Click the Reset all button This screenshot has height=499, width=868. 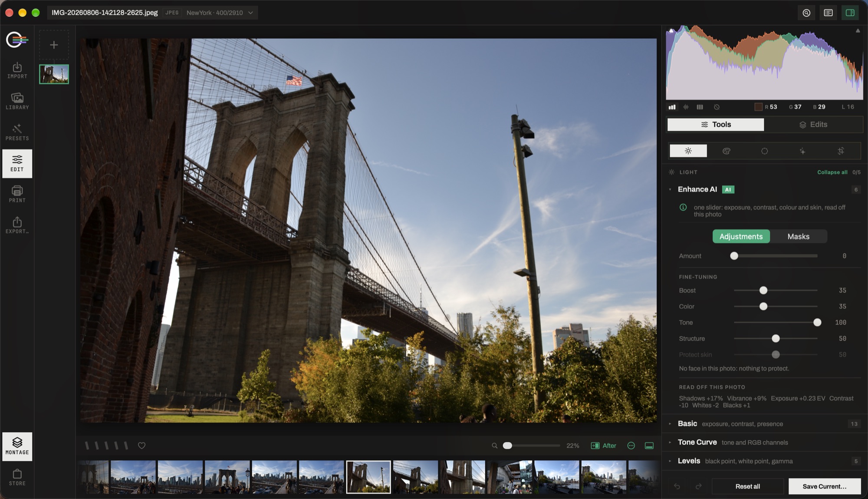tap(747, 486)
